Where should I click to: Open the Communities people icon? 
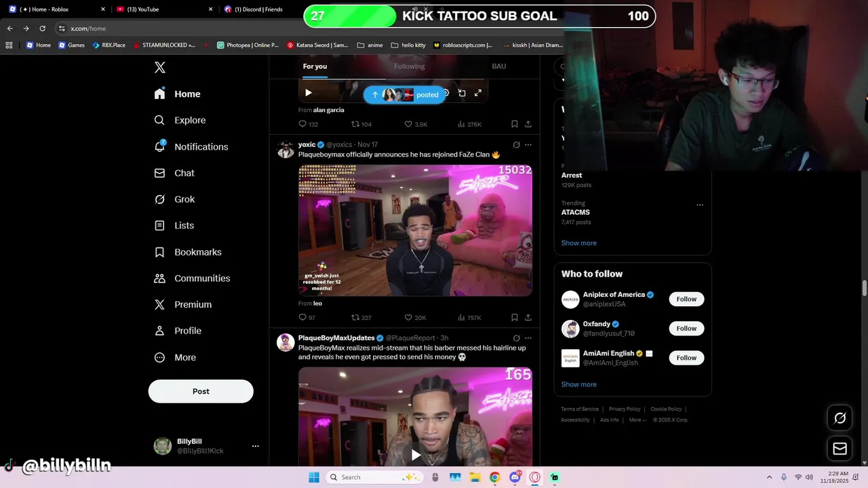pos(159,279)
